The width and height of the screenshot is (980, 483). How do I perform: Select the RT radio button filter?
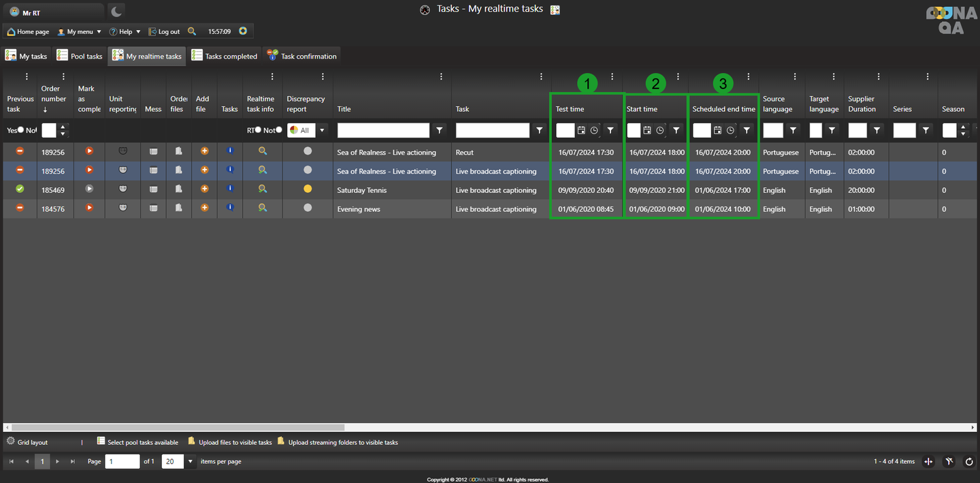[258, 130]
